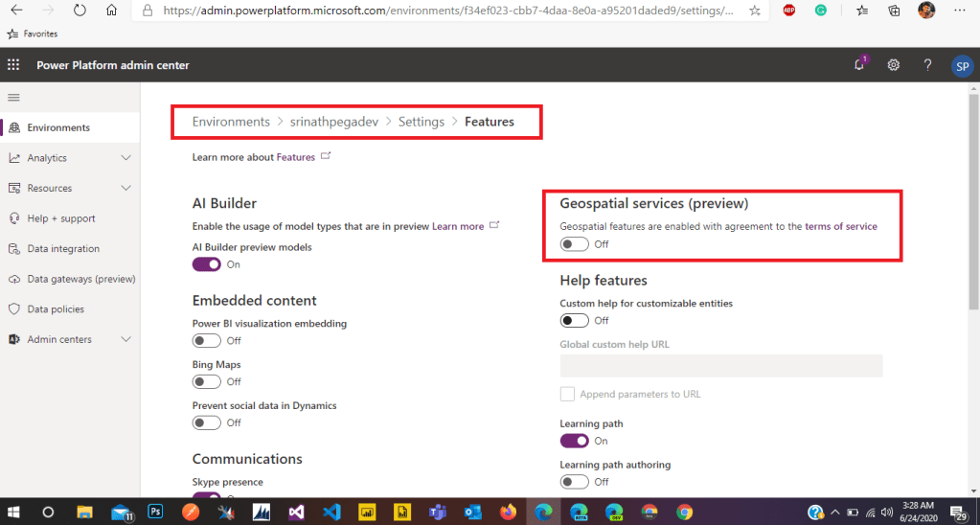Expand the Resources section chevron
980x525 pixels.
[125, 189]
